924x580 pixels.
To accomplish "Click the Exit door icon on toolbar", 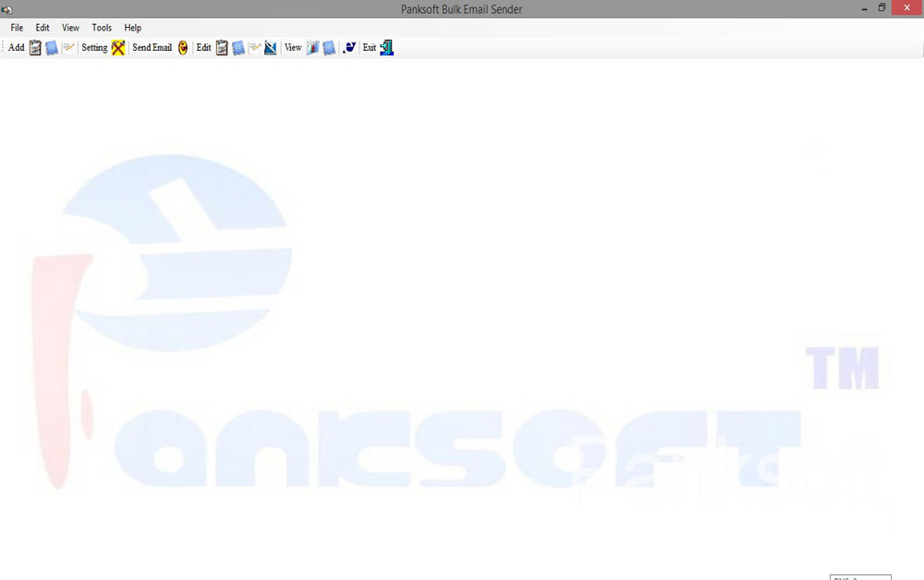I will tap(385, 47).
